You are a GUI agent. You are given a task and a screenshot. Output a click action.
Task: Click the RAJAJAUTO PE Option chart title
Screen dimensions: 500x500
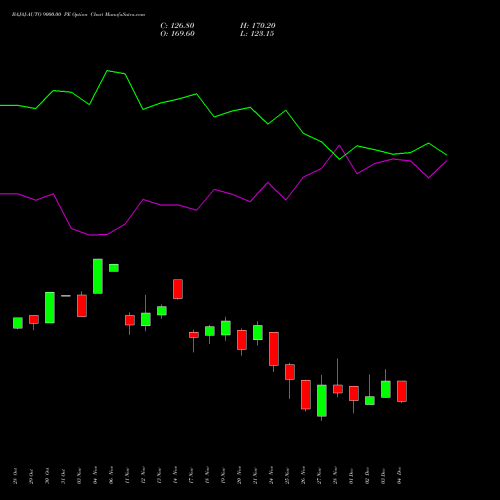point(78,15)
